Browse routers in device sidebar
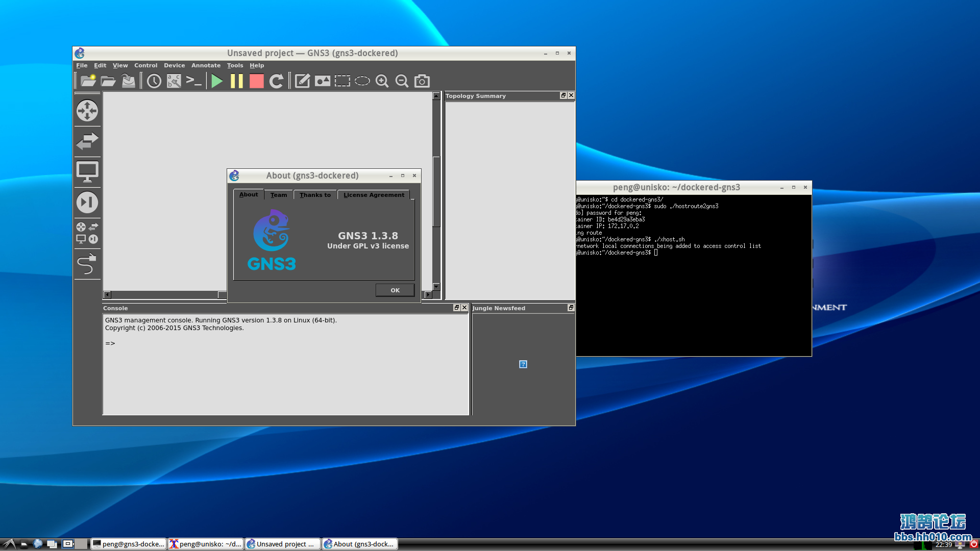 point(87,111)
